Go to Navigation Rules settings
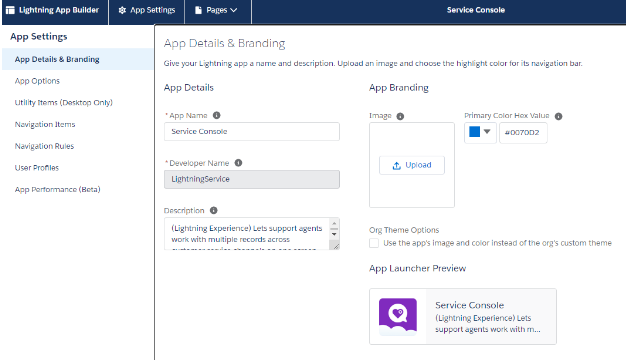Viewport: 626px width, 364px height. [x=44, y=146]
